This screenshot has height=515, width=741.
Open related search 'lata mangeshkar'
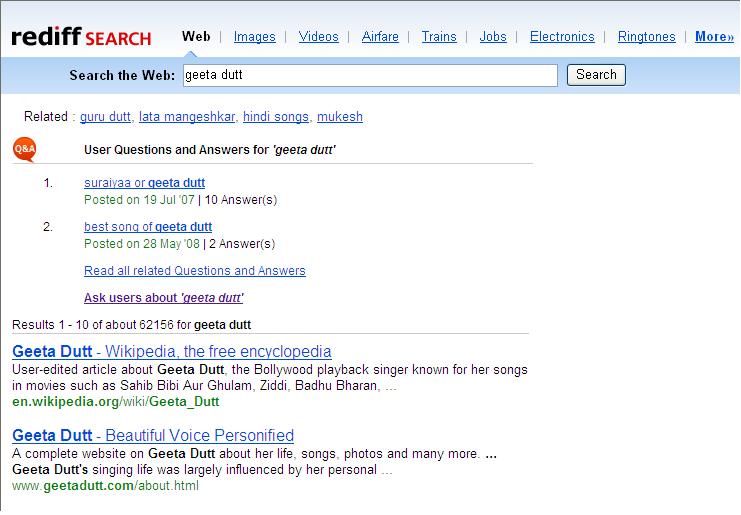187,116
